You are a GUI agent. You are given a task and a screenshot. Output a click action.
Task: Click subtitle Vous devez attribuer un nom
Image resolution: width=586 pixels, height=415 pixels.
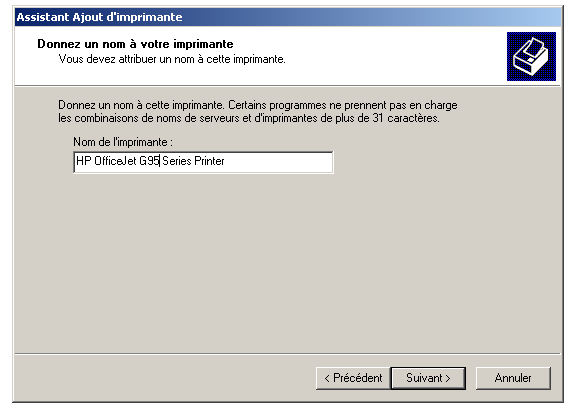click(172, 59)
